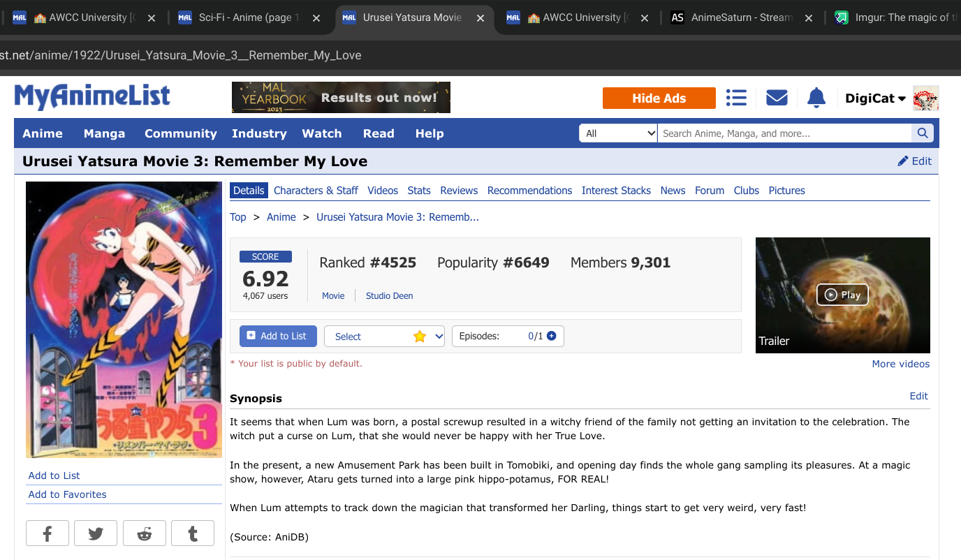Open DigiCat profile dropdown

pyautogui.click(x=875, y=98)
